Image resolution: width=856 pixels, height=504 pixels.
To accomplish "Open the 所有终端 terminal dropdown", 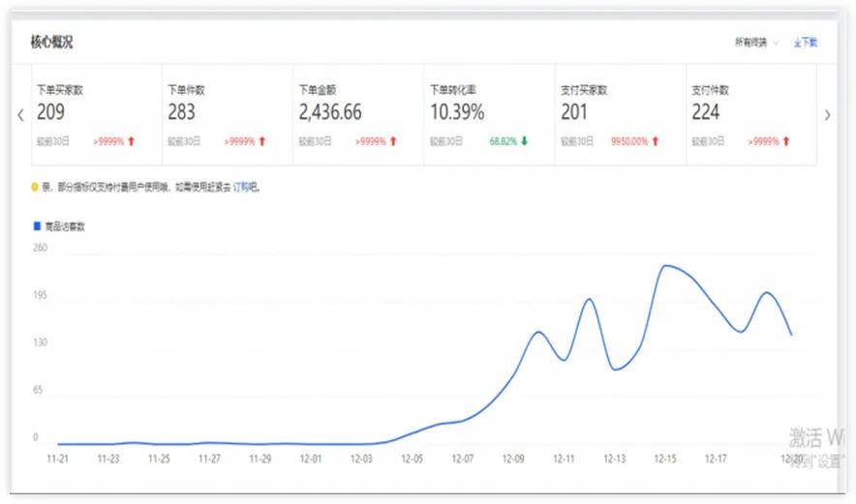I will coord(755,43).
